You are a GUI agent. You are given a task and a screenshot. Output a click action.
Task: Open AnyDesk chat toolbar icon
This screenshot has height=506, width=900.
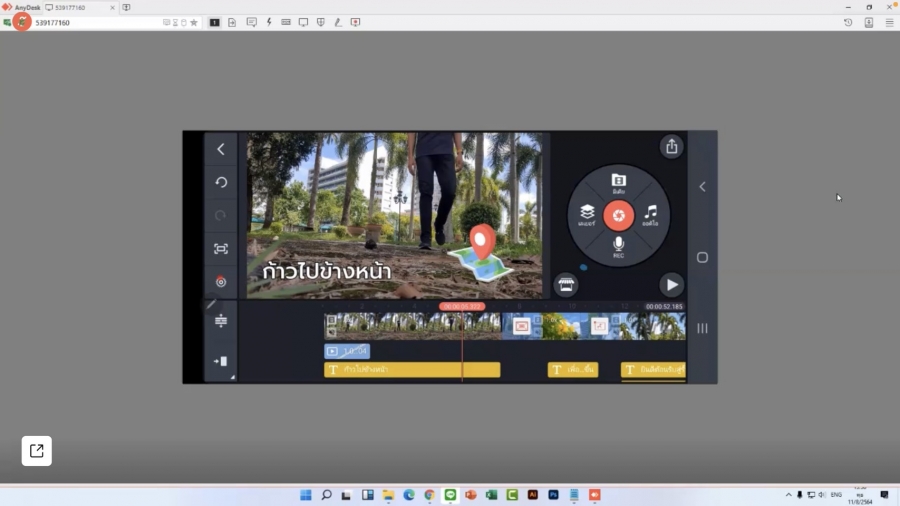click(x=251, y=22)
